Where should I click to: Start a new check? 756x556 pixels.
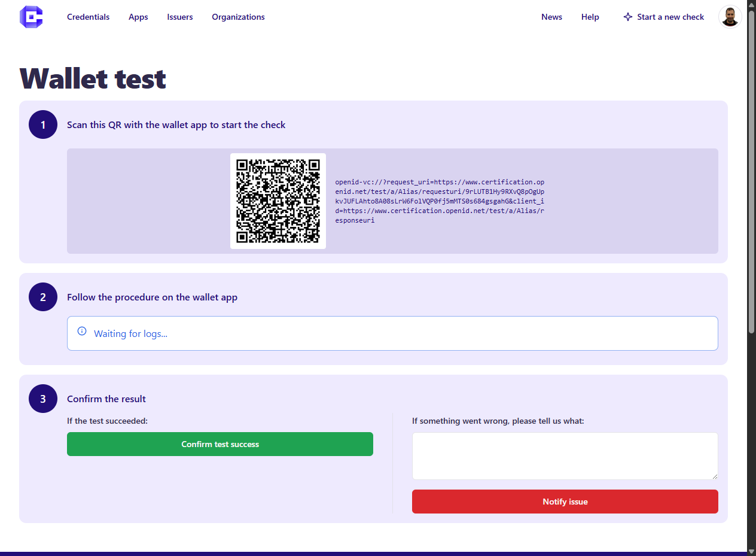(x=663, y=17)
